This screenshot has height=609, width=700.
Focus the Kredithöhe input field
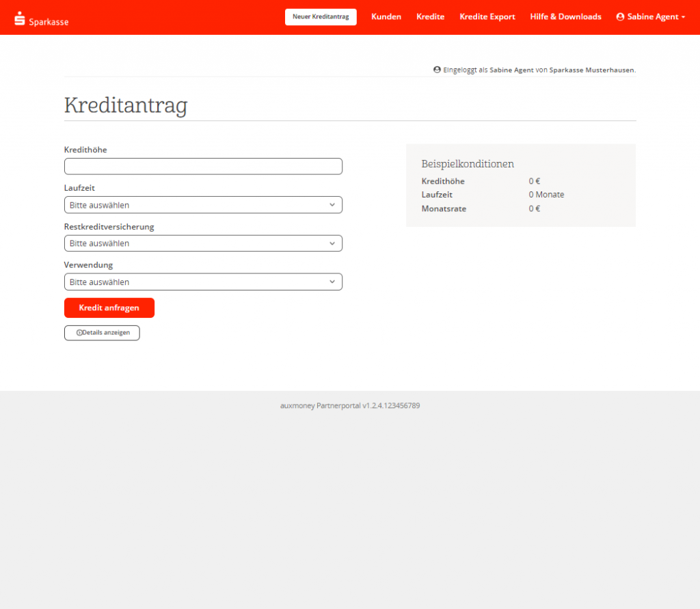[x=203, y=166]
